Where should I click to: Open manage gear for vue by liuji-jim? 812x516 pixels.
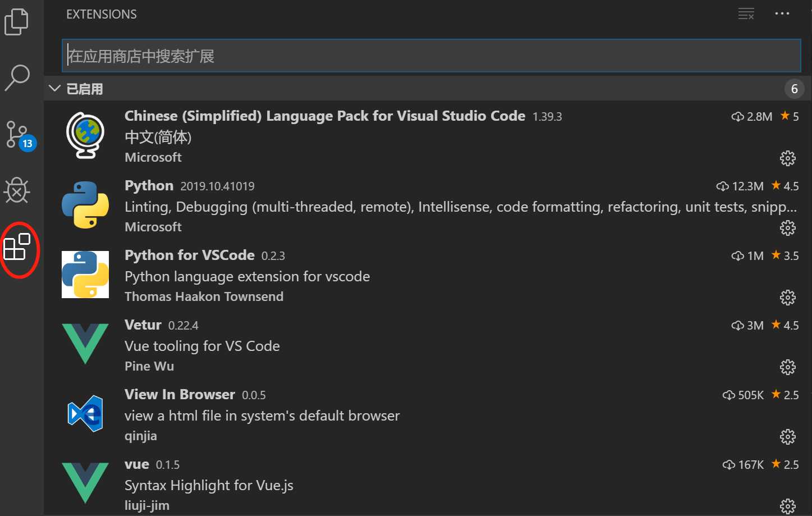[x=788, y=506]
